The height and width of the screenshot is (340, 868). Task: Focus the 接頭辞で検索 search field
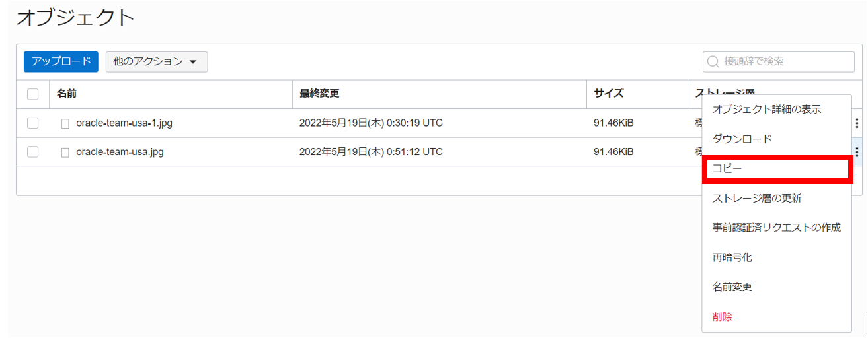pos(779,61)
